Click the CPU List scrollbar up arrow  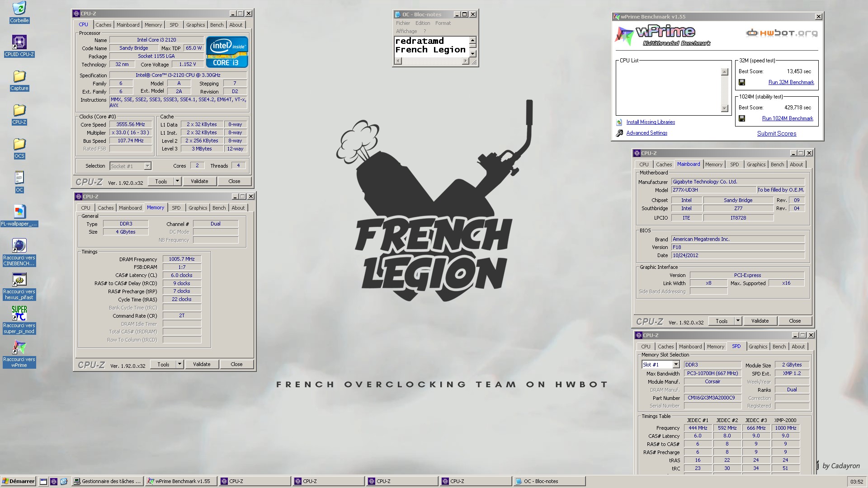click(725, 72)
